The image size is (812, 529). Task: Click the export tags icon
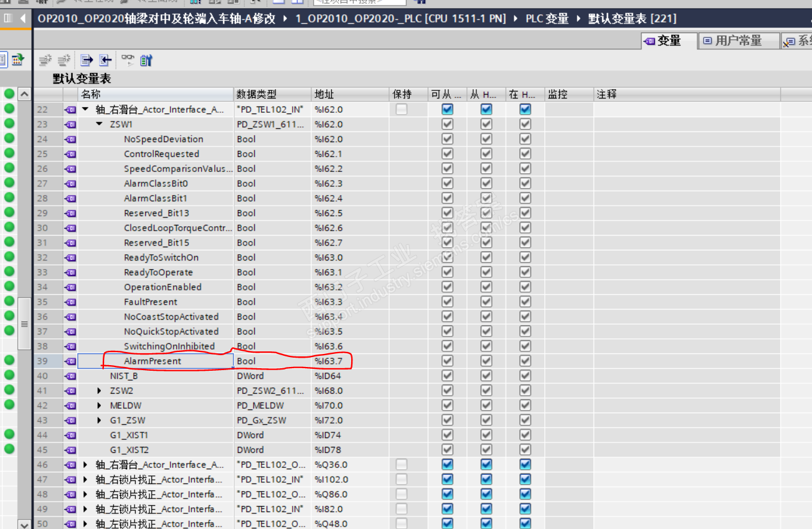coord(87,60)
